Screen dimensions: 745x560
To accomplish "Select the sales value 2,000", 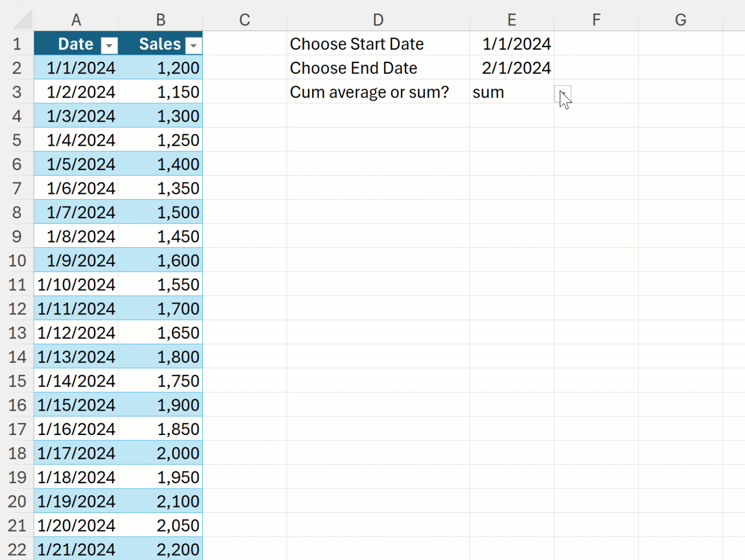I will click(x=160, y=453).
